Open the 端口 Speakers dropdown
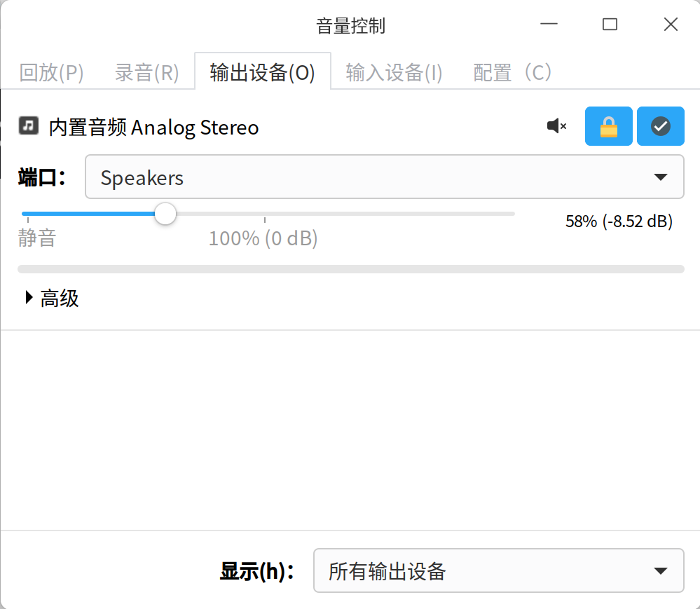Viewport: 700px width, 609px height. tap(385, 177)
